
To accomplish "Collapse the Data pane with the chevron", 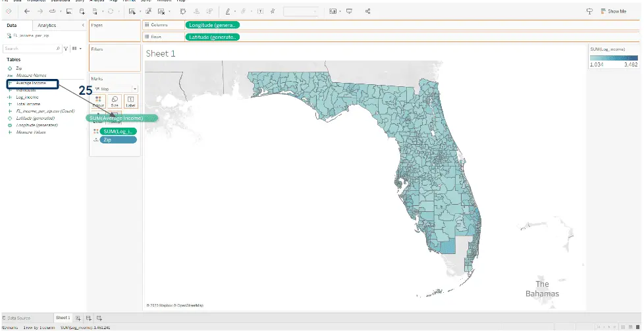I will tap(82, 25).
